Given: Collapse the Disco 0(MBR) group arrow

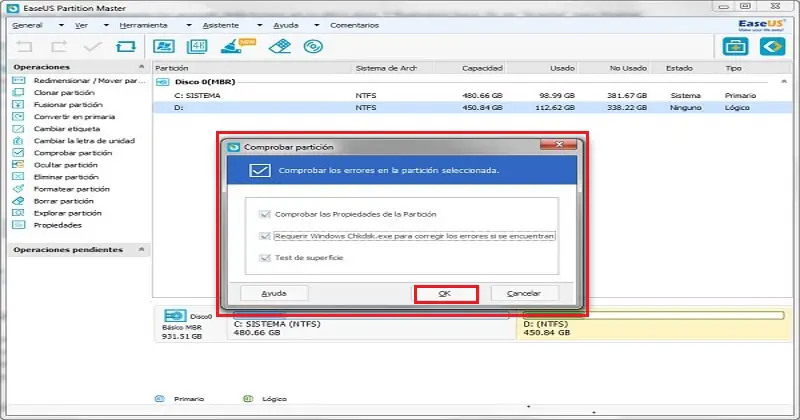Looking at the screenshot, I should tap(784, 82).
